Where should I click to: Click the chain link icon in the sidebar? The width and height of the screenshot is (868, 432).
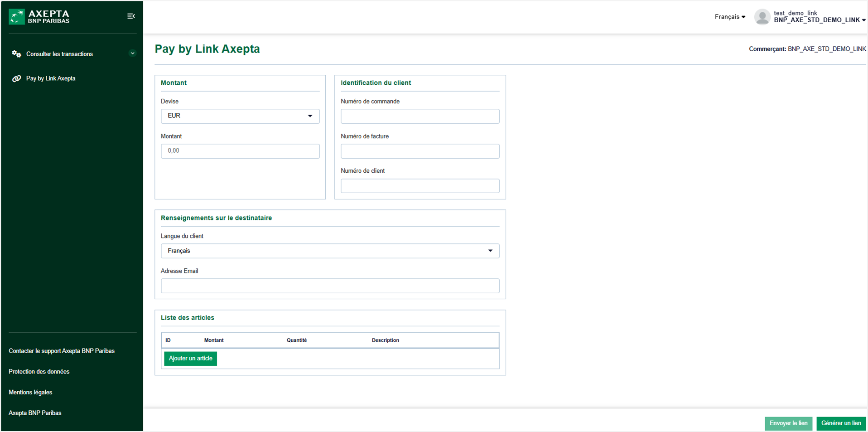point(16,78)
